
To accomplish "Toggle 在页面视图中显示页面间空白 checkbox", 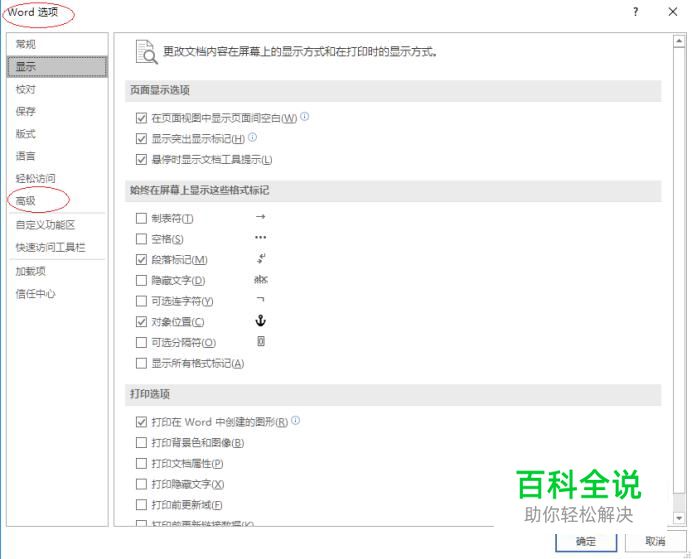I will tap(141, 118).
